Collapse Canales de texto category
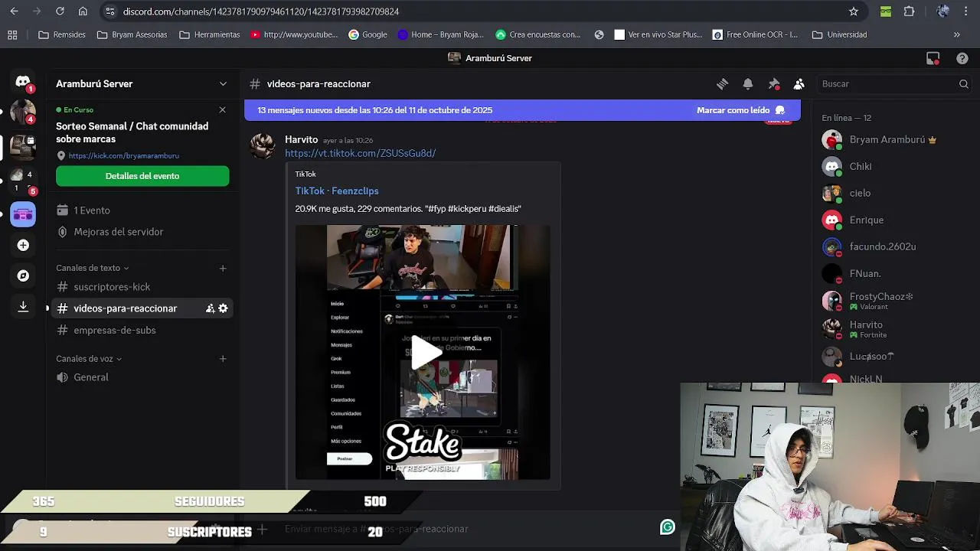980x551 pixels. 92,268
